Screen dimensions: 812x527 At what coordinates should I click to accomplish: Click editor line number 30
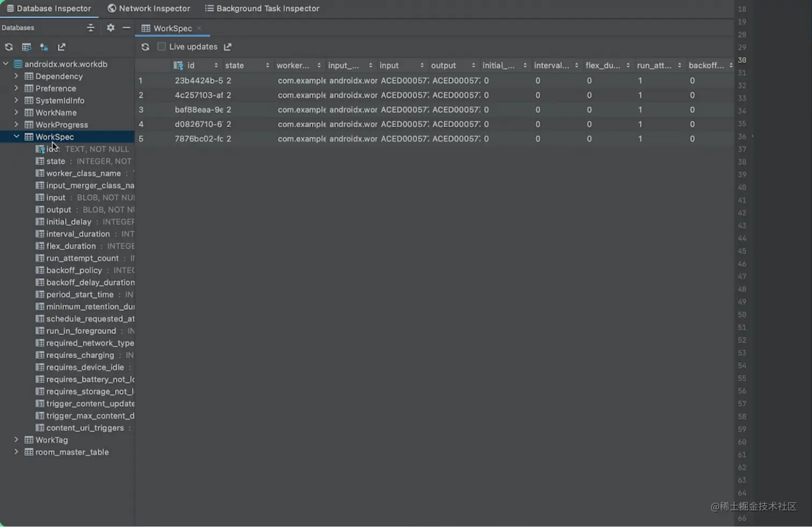(x=742, y=60)
